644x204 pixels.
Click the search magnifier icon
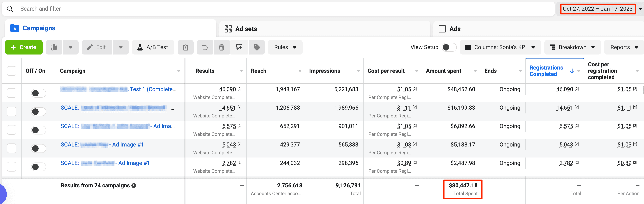(x=10, y=9)
